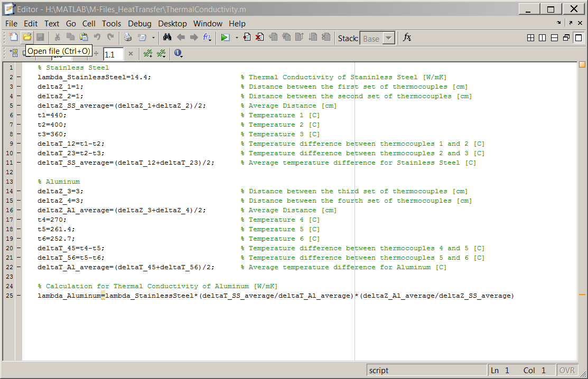Open the Edit menu
The width and height of the screenshot is (588, 379).
tap(30, 24)
